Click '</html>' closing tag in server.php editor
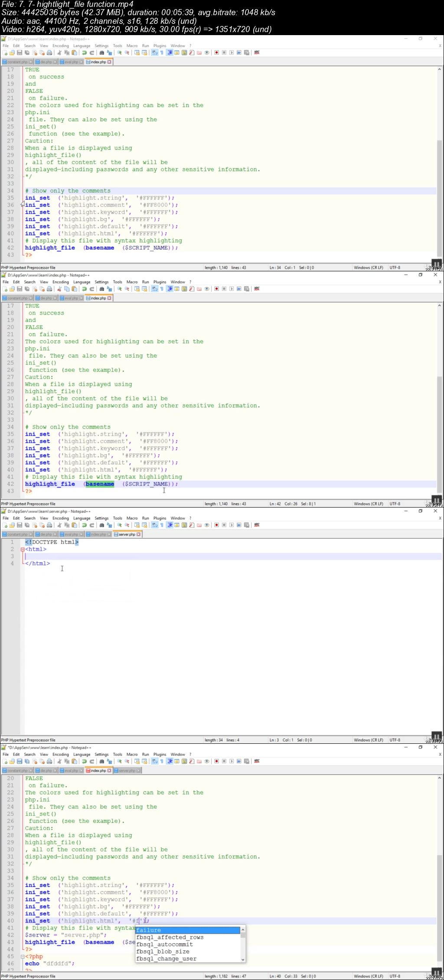The height and width of the screenshot is (980, 444). coord(37,563)
